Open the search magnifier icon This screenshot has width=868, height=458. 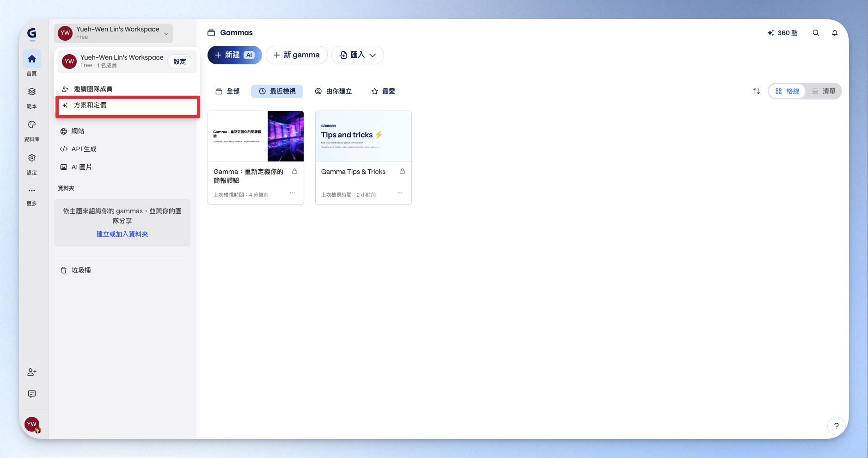tap(816, 33)
